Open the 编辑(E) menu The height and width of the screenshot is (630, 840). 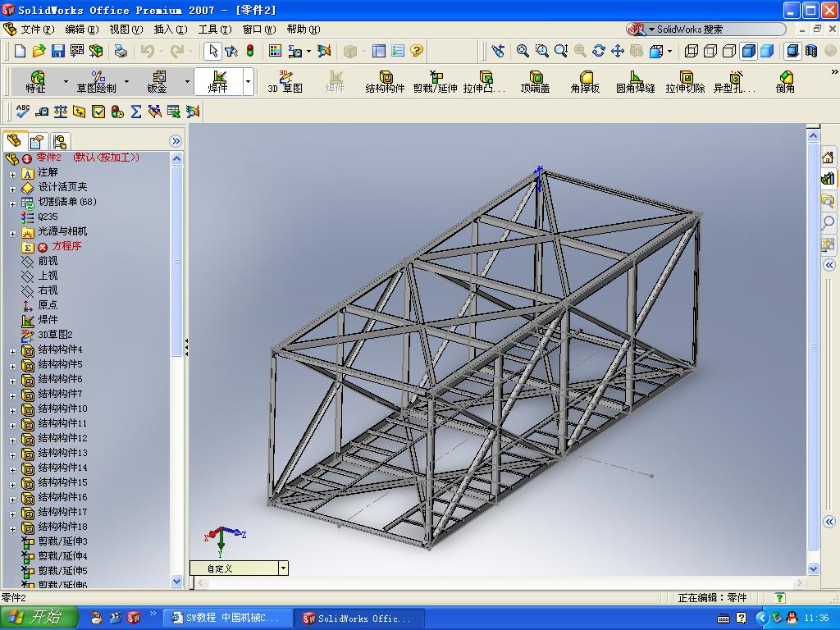coord(81,29)
